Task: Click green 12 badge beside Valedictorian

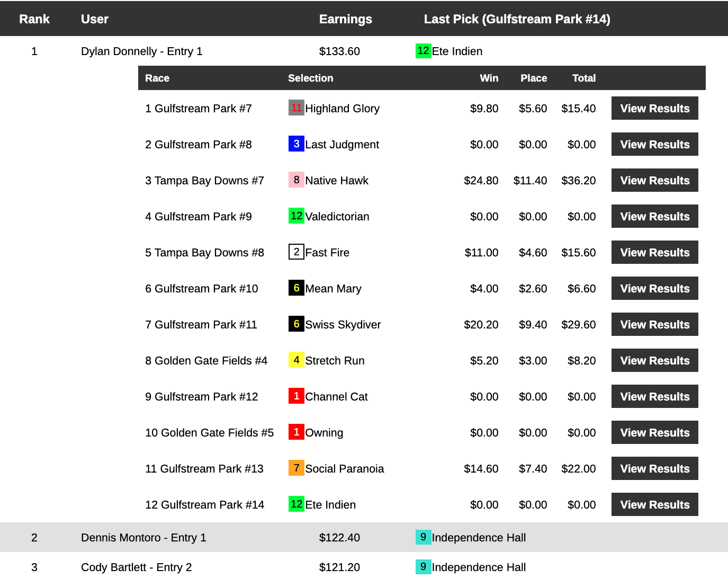Action: click(296, 216)
